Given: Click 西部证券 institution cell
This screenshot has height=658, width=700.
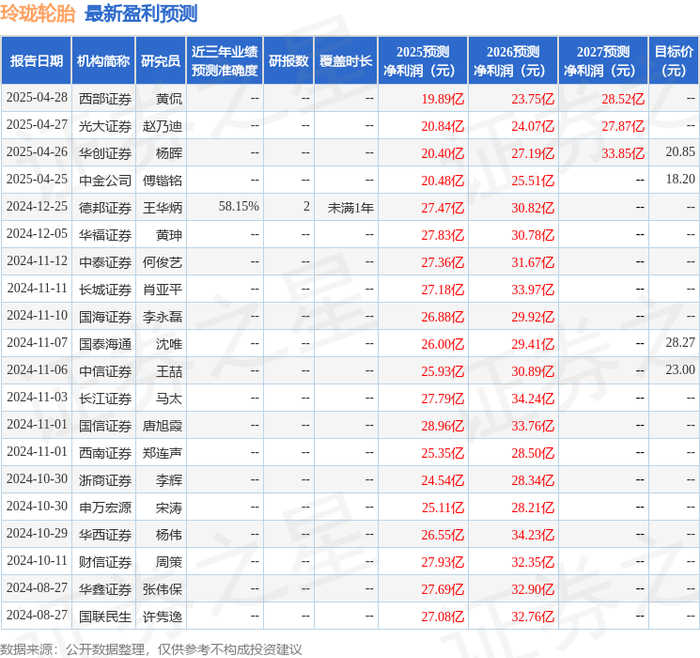Looking at the screenshot, I should [105, 99].
